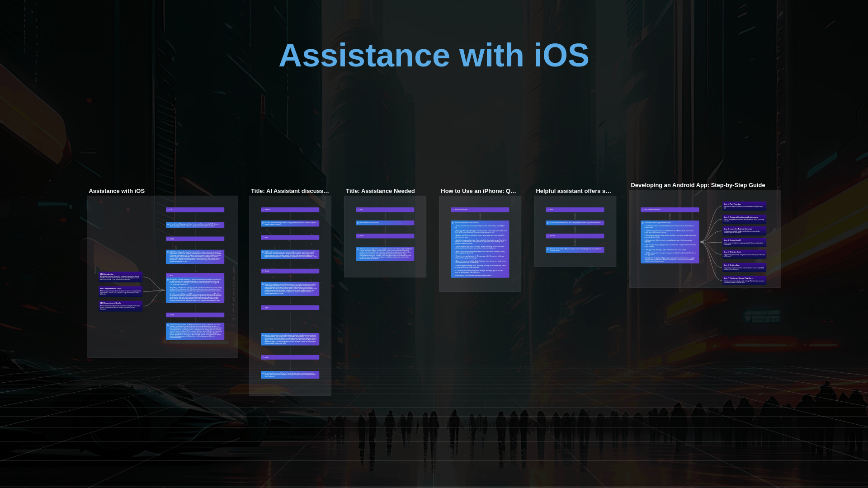Click the user icon on the "iOS" message node

click(x=168, y=210)
